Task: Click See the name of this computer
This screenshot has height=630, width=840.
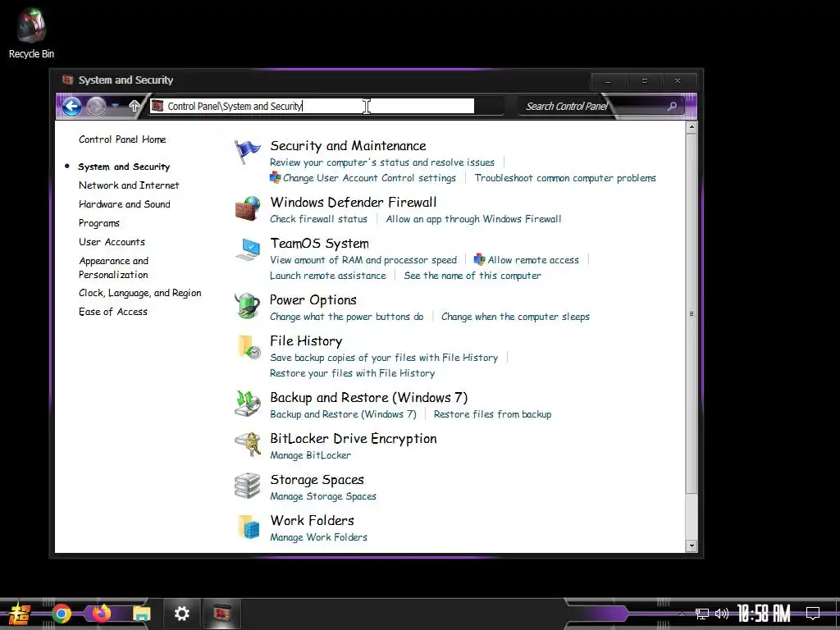Action: click(472, 276)
